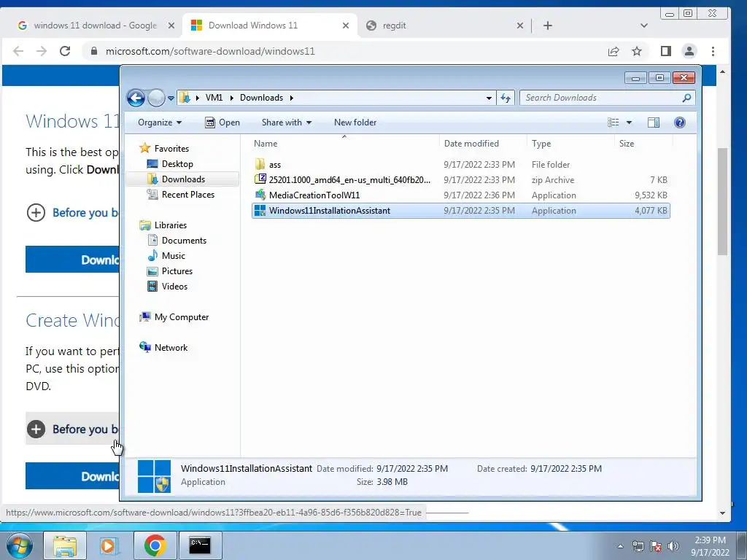The image size is (747, 560).
Task: Open Documents library
Action: (x=184, y=241)
